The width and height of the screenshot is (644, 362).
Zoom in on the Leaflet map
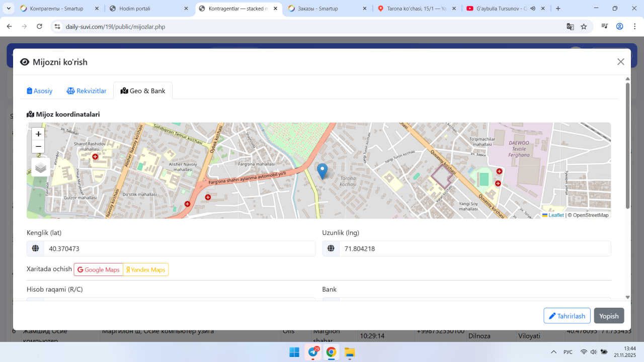point(38,134)
